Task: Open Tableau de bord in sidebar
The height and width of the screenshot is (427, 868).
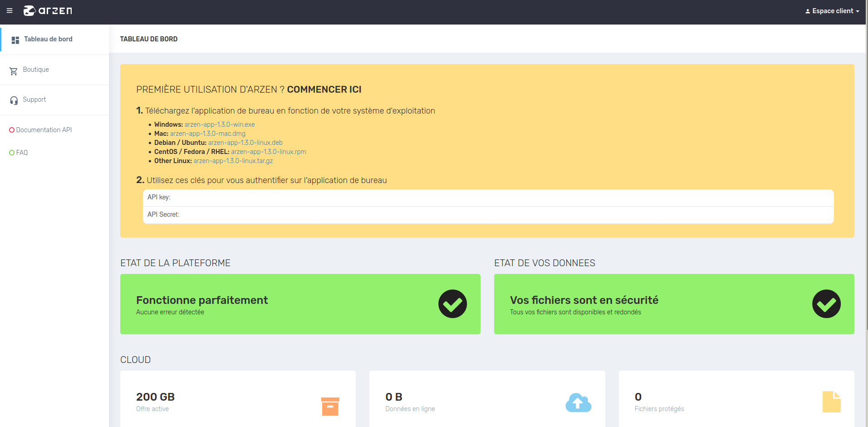Action: click(x=54, y=40)
